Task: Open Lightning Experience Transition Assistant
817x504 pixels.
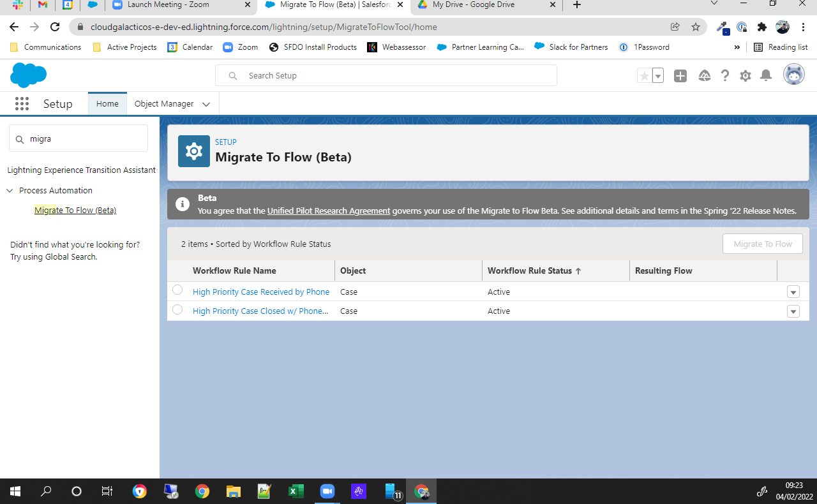Action: pyautogui.click(x=81, y=170)
